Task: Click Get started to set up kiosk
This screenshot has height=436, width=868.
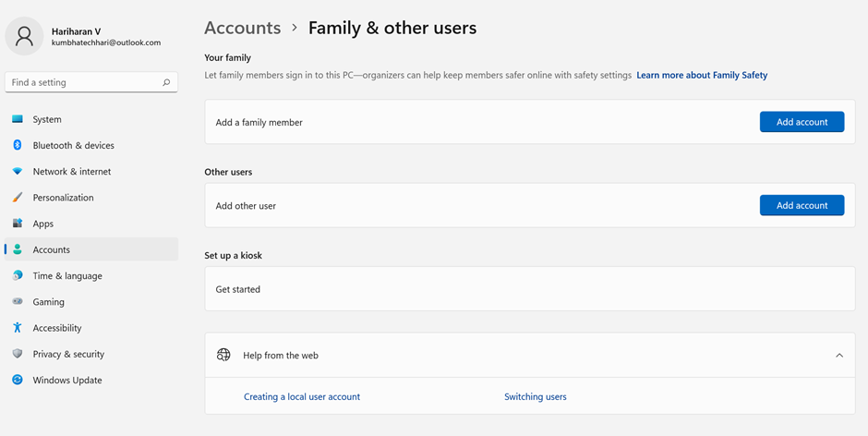Action: tap(530, 288)
